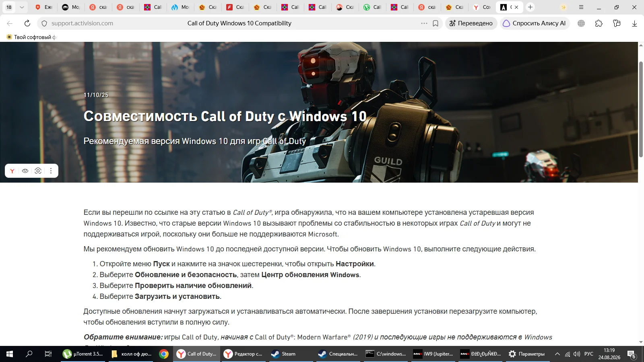
Task: Click step 2 Обновление и безопасность
Action: tap(230, 275)
